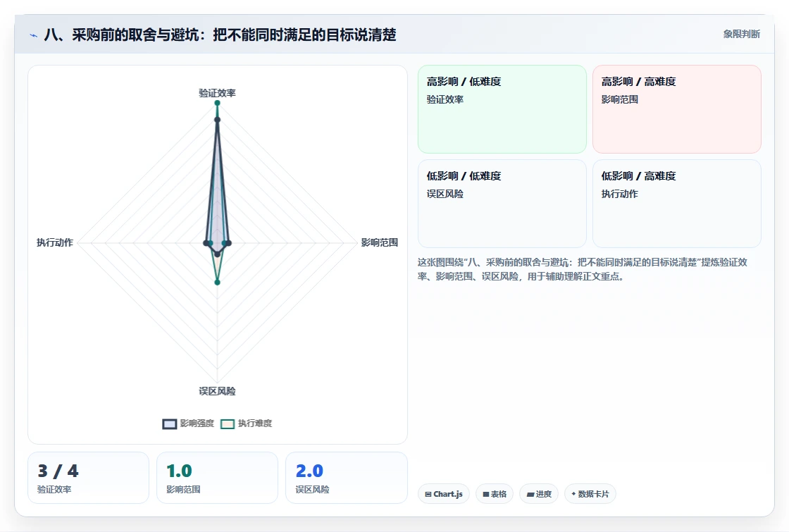Viewport: 789px width, 532px height.
Task: Click the 数据卡片 chip star icon
Action: pyautogui.click(x=573, y=494)
